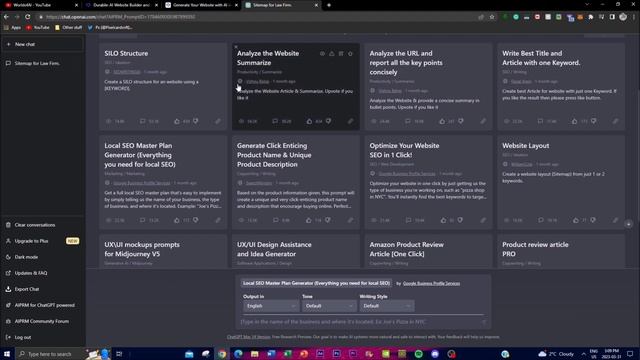Open Analyze the URL and report prompt
Screen dimensions: 640x360
428,87
